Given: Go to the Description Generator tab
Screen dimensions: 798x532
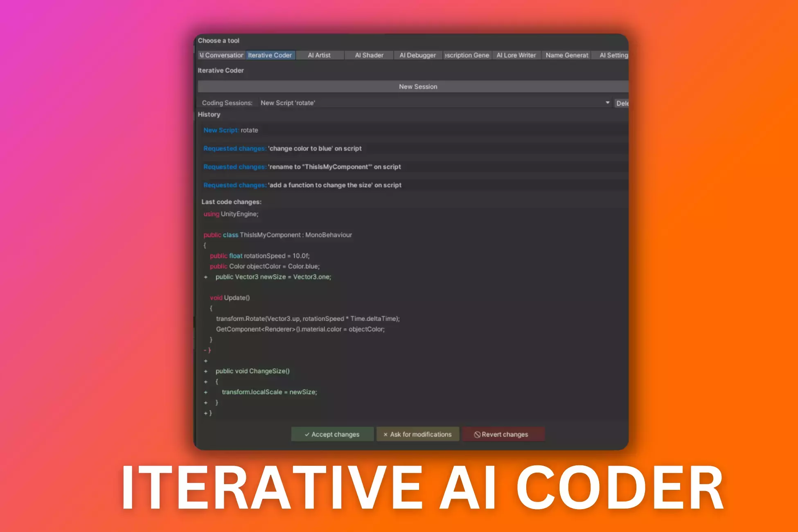Looking at the screenshot, I should pos(467,55).
